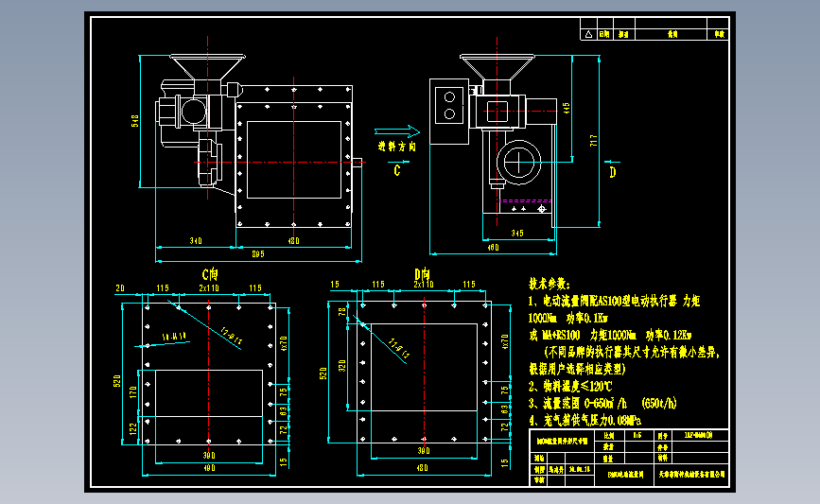Select the 390 width dimension in D向 view

pos(424,451)
